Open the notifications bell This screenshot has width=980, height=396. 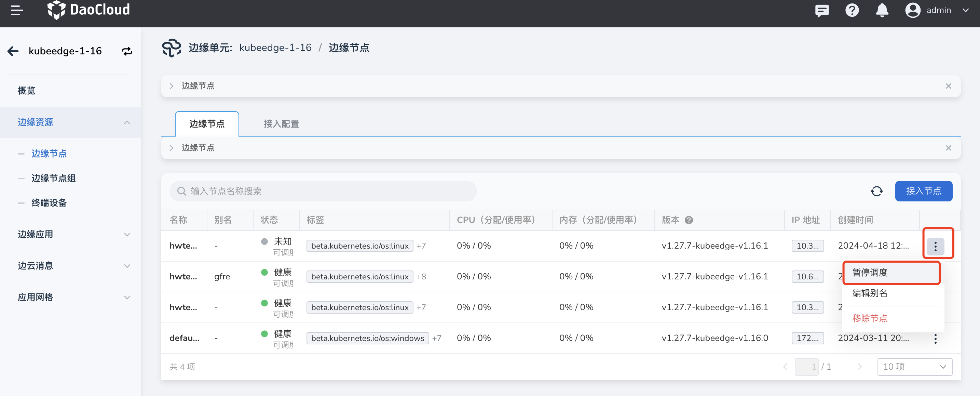882,10
